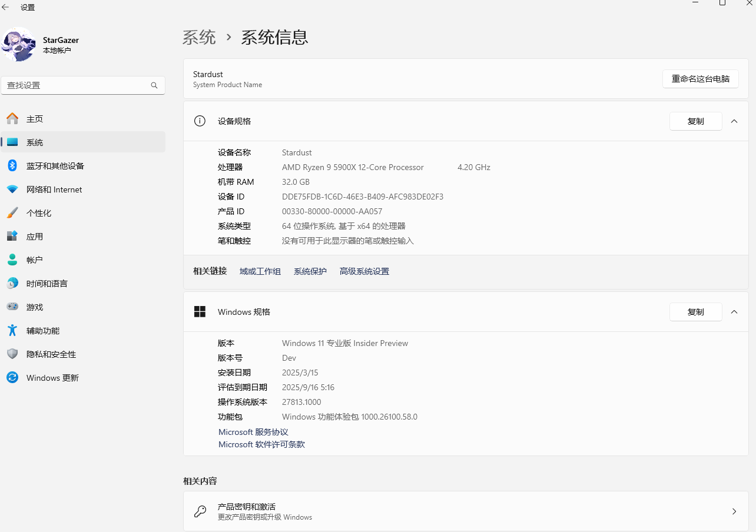Click the 应用 apps icon

coord(12,237)
